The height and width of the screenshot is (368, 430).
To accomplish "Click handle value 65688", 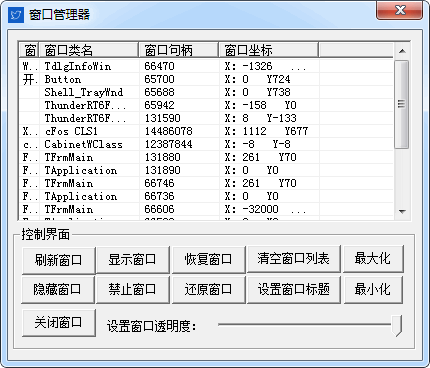I will point(159,92).
